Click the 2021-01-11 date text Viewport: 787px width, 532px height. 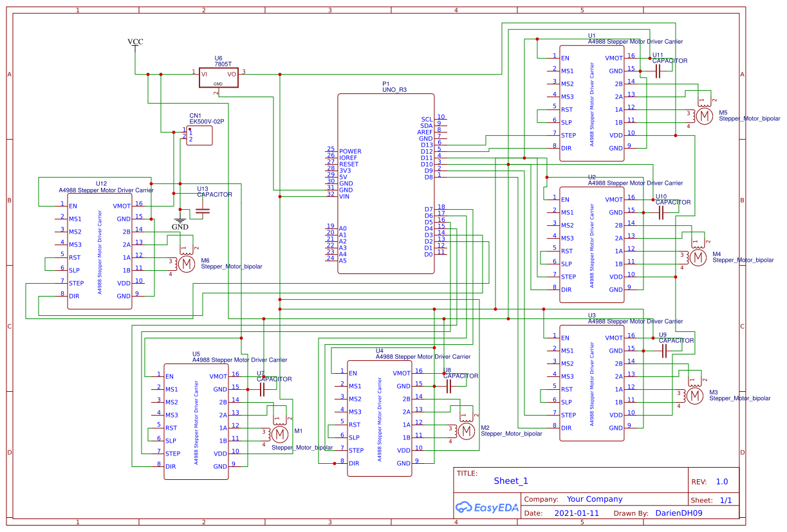pos(576,513)
